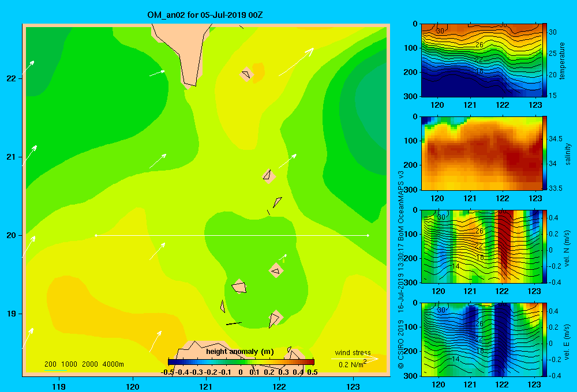577x392 pixels.
Task: Click the temperature color scale bar
Action: click(545, 60)
